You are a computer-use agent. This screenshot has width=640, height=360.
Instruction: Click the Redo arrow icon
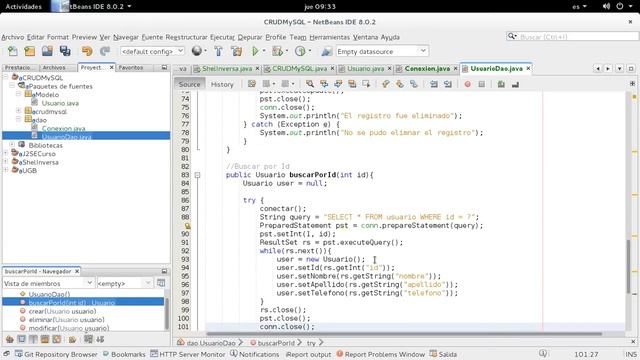tap(105, 51)
